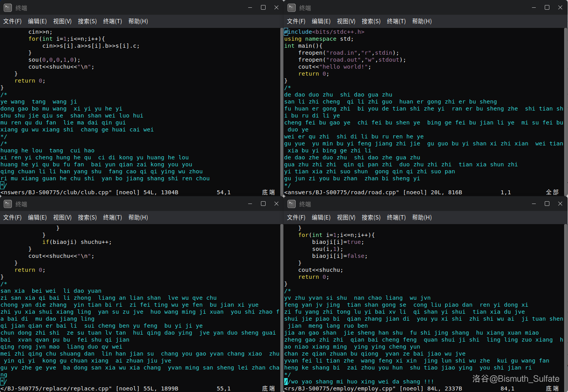
Task: Maximize the terminal window showing employ.cpp
Action: (x=547, y=204)
